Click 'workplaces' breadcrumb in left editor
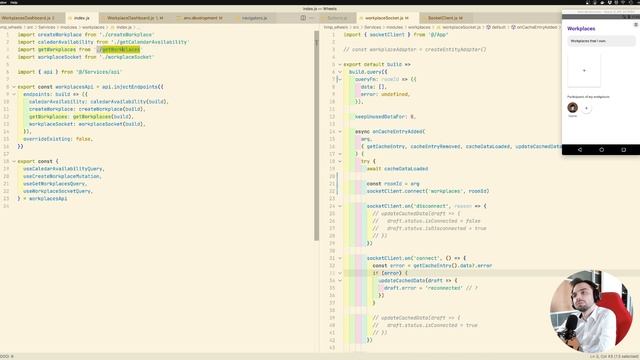The width and height of the screenshot is (640, 360). (x=93, y=27)
